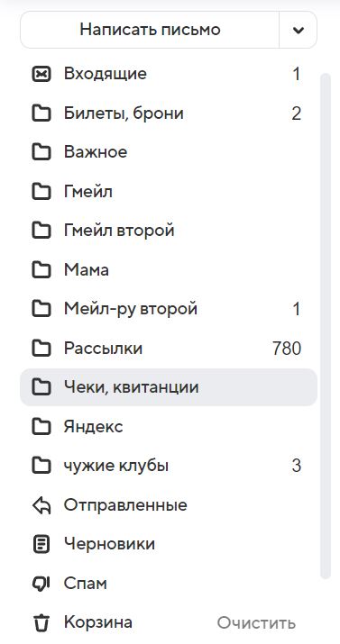Compose a new email with Написать письмо
The image size is (340, 644).
(150, 30)
